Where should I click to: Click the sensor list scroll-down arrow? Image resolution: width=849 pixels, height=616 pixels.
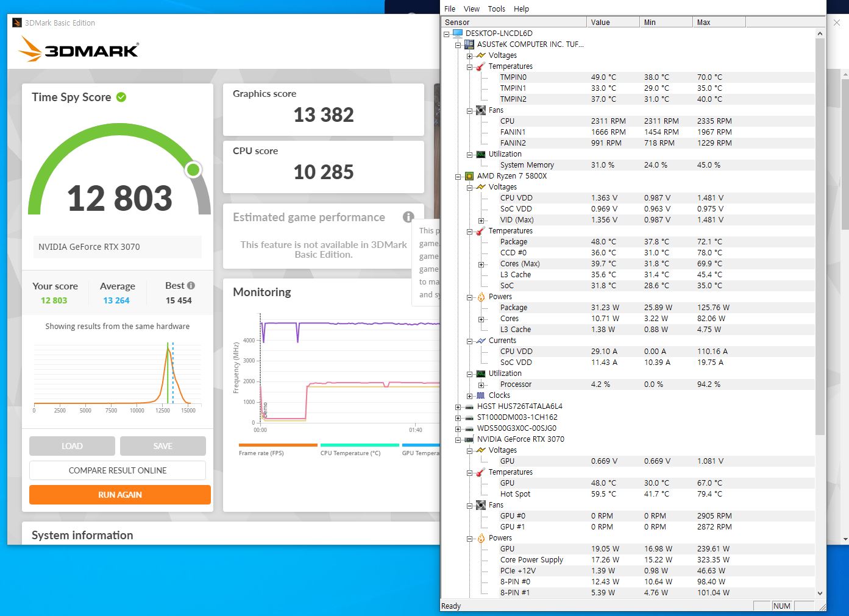point(820,593)
